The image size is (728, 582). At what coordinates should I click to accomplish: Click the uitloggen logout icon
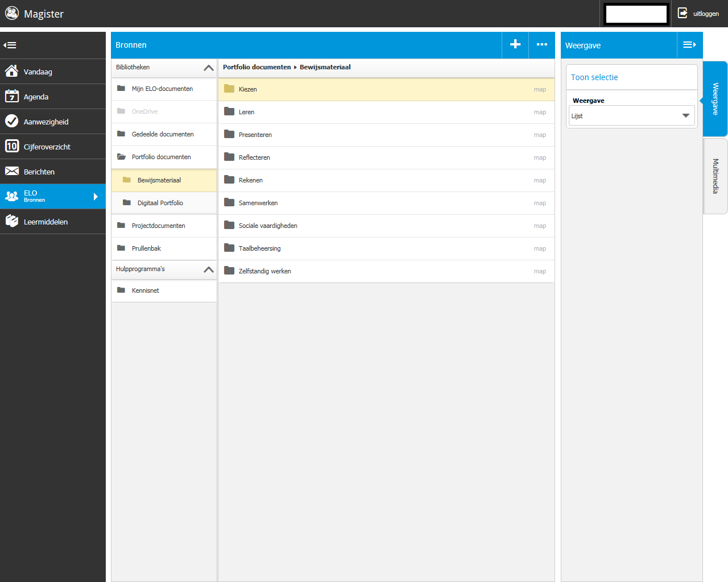coord(682,13)
